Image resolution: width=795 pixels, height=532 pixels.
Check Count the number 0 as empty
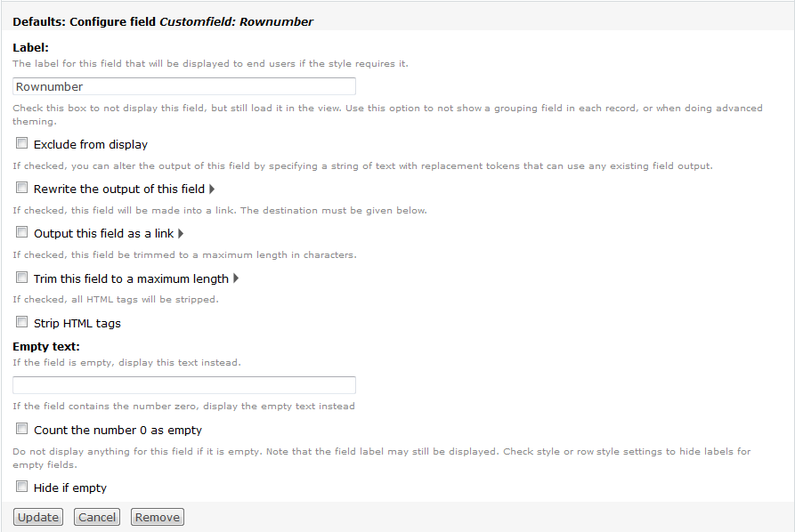pos(21,429)
